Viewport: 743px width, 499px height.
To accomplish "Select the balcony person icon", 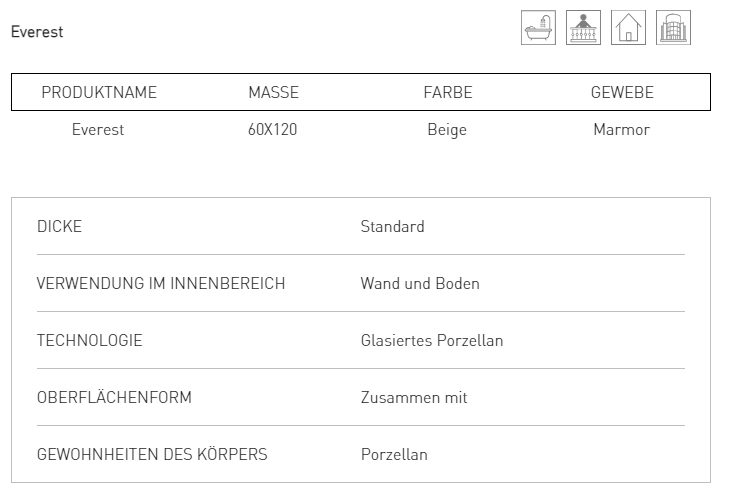I will tap(583, 27).
